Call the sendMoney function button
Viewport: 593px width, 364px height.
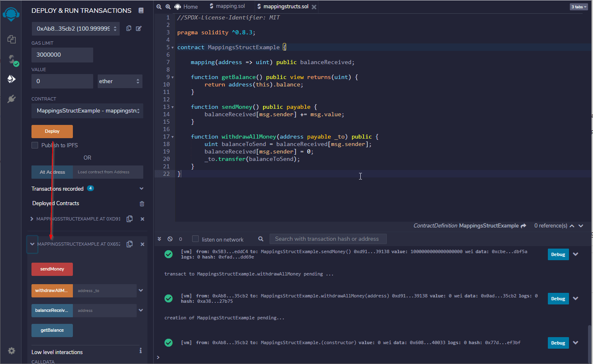(x=52, y=269)
